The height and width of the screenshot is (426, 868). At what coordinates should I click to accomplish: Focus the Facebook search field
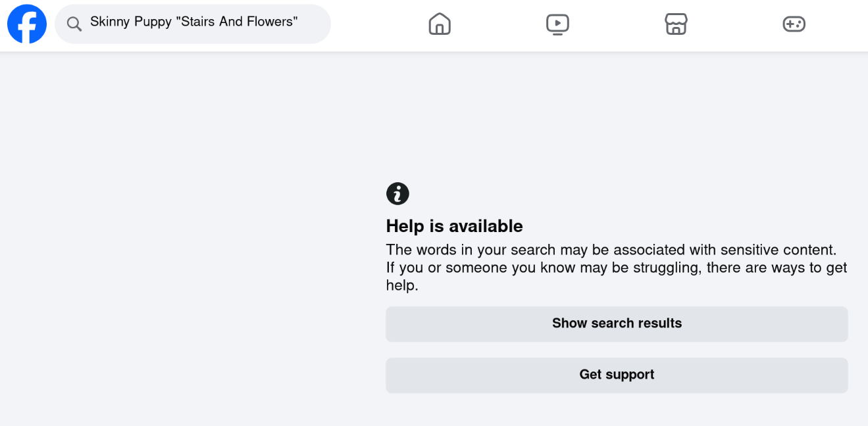click(x=193, y=24)
